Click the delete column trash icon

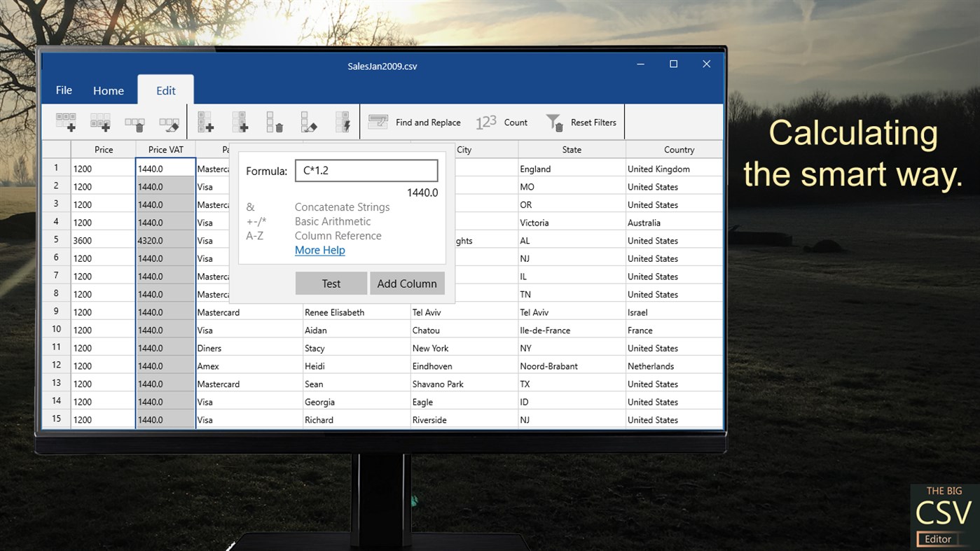[x=273, y=122]
